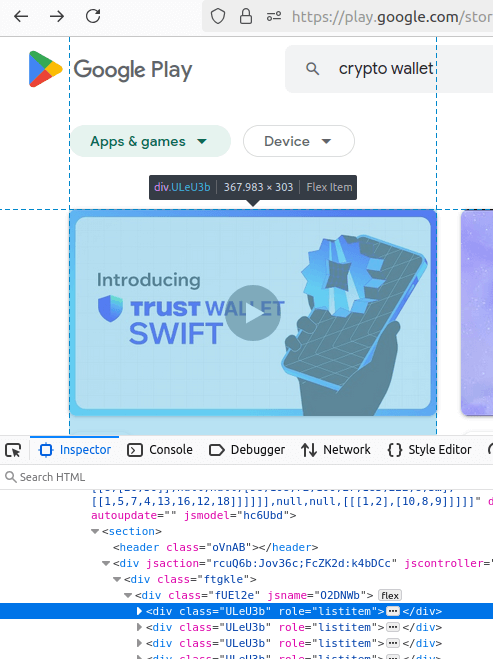Activate the element picker tool in DevTools

coord(13,450)
